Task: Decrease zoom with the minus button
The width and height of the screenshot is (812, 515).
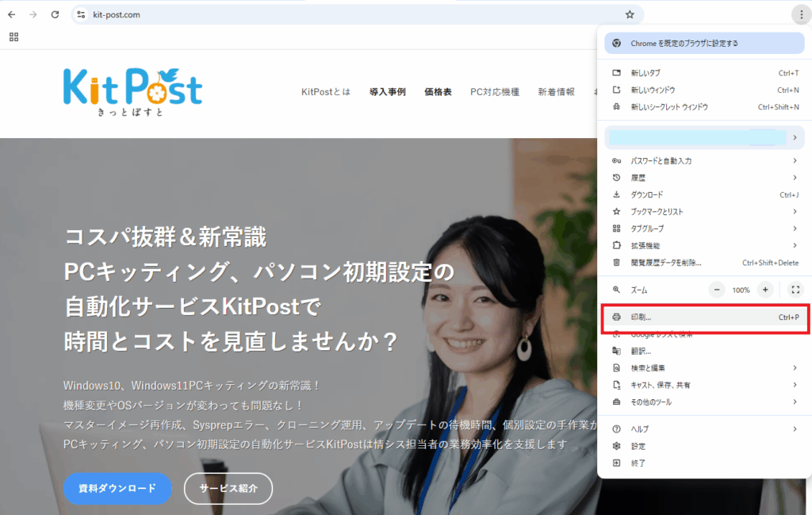Action: [x=717, y=290]
